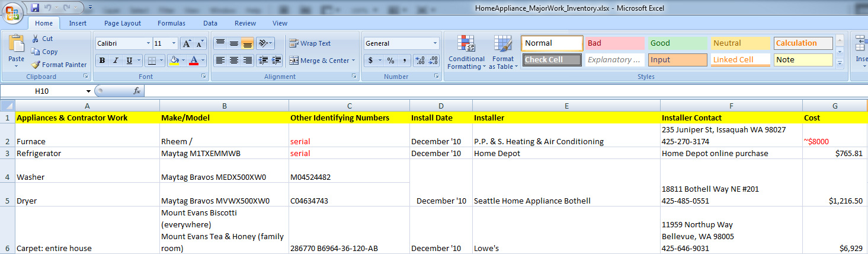Apply Comma Style formatting
This screenshot has height=254, width=868.
click(404, 61)
